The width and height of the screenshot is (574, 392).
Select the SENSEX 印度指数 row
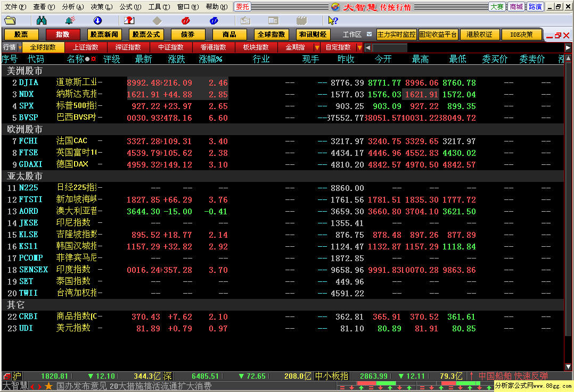tap(283, 270)
